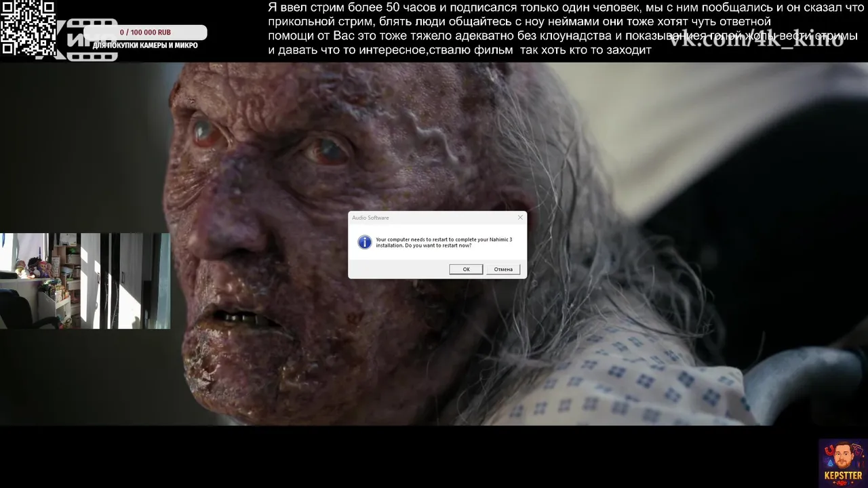Viewport: 868px width, 488px height.
Task: Click the blue information icon in dialog
Action: [365, 242]
